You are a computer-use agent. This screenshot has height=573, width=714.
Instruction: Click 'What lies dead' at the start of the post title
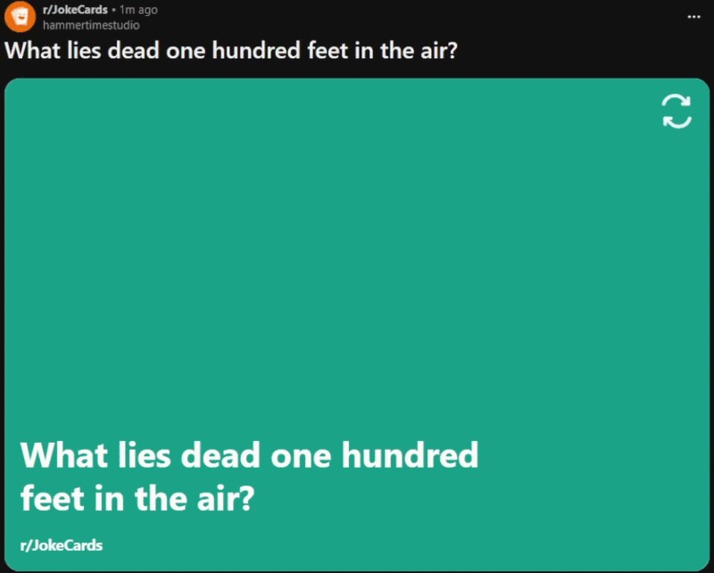82,51
